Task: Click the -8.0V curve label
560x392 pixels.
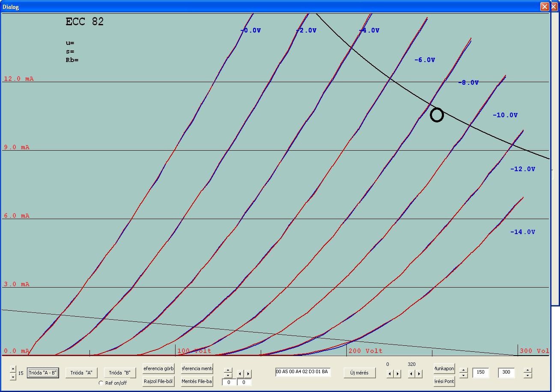Action: (468, 83)
